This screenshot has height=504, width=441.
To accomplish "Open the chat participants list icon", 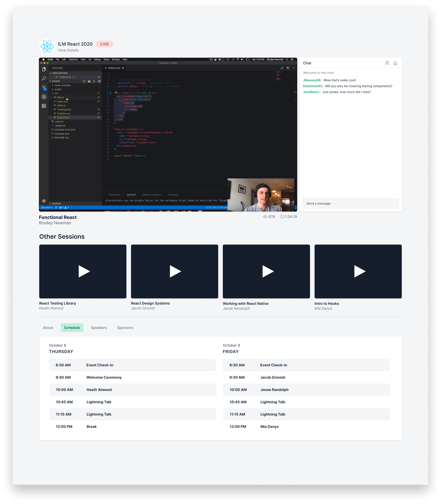I will point(387,63).
